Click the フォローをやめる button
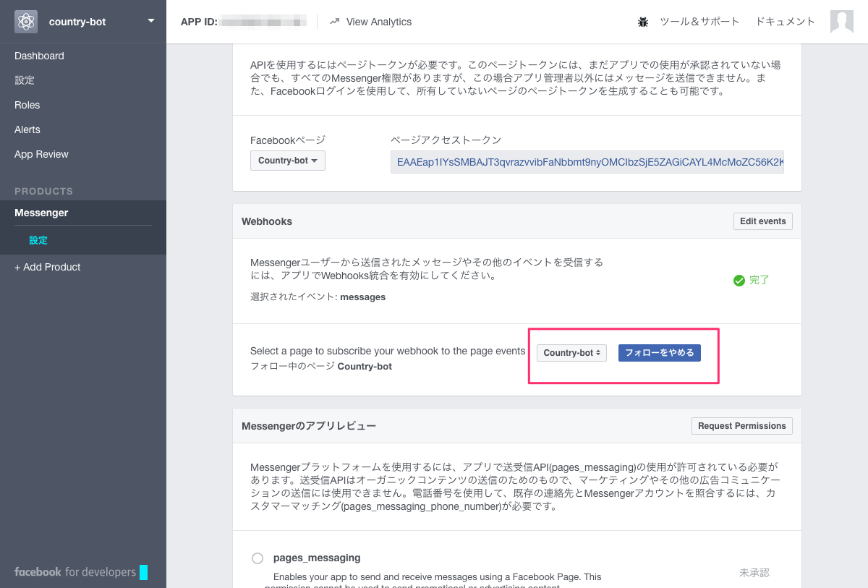Viewport: 868px width, 588px height. tap(659, 352)
